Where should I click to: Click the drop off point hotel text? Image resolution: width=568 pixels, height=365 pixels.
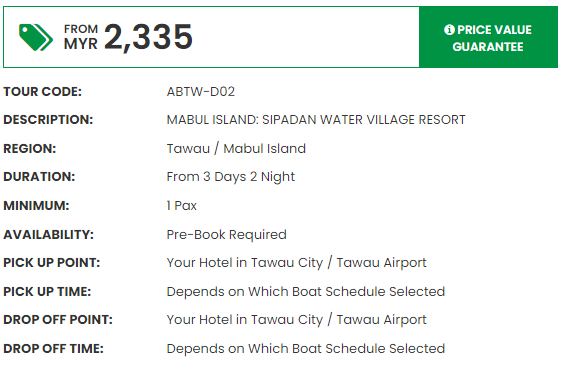pyautogui.click(x=296, y=320)
